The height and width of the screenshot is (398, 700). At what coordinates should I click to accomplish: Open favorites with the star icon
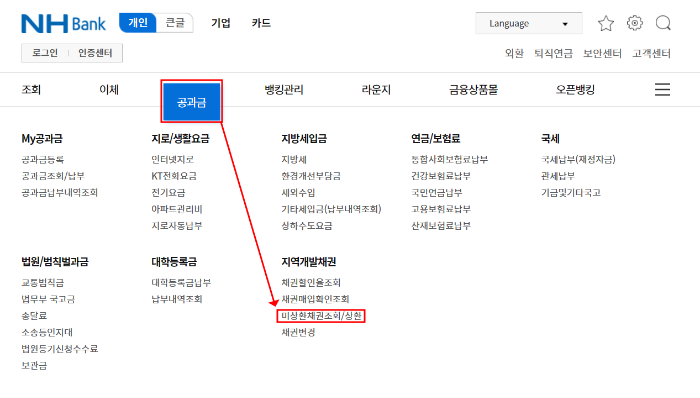click(606, 23)
